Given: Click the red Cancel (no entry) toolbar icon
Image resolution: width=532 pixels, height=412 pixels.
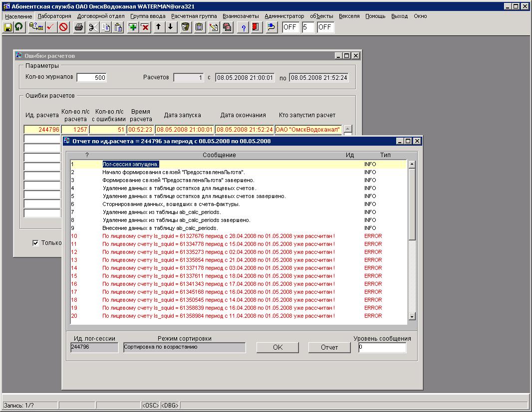Looking at the screenshot, I should (x=63, y=27).
